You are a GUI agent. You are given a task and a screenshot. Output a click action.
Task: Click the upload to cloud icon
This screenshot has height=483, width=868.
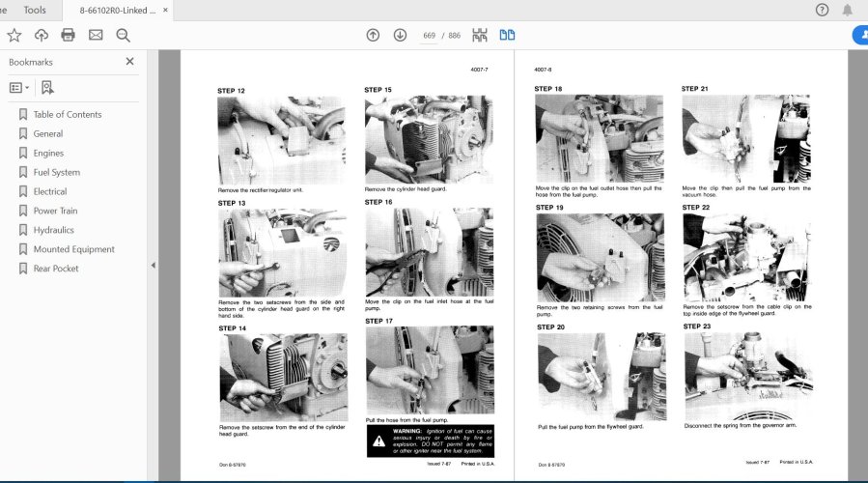point(41,35)
